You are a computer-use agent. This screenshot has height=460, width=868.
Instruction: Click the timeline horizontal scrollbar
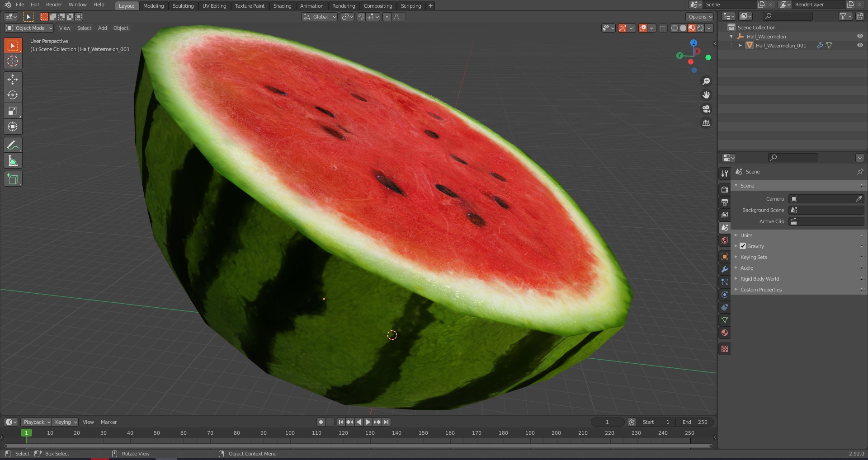click(358, 446)
